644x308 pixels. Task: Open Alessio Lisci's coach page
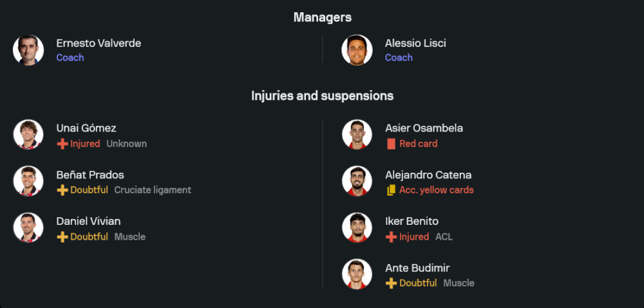coord(415,43)
